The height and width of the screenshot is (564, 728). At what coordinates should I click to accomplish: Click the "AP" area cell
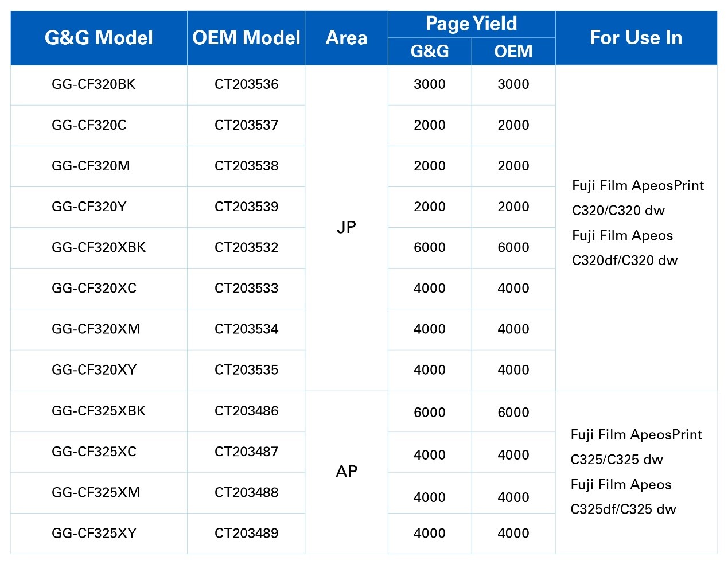tap(347, 472)
